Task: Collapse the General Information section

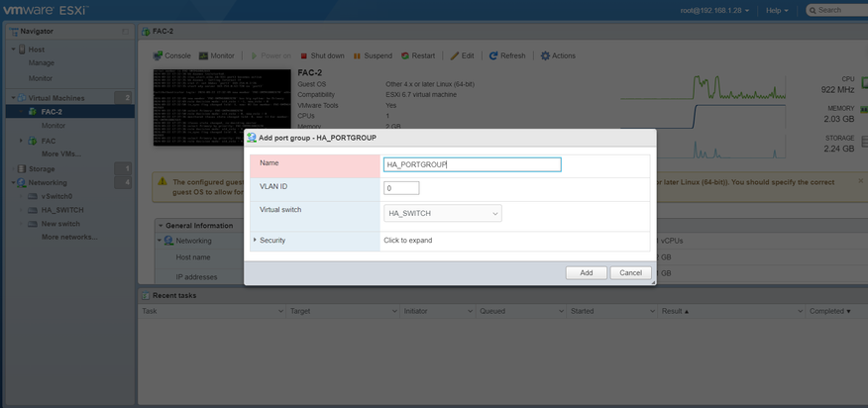Action: click(161, 226)
